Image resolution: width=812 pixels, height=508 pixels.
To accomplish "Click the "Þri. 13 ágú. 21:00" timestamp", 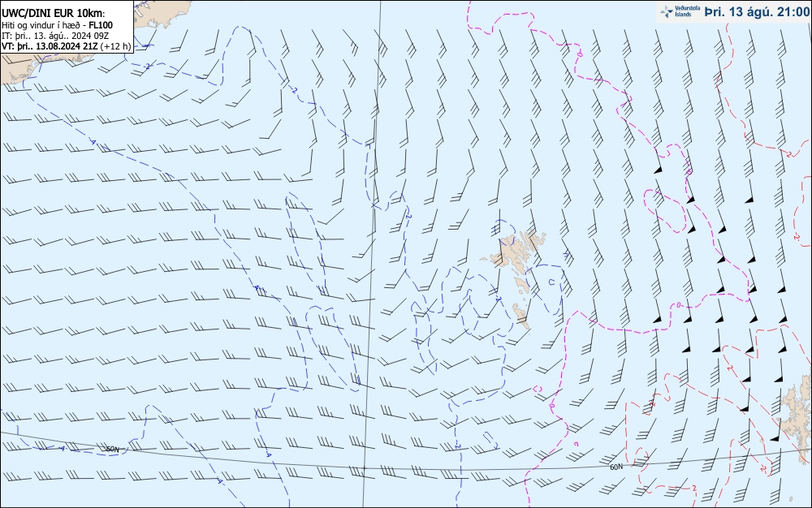I will coord(757,12).
